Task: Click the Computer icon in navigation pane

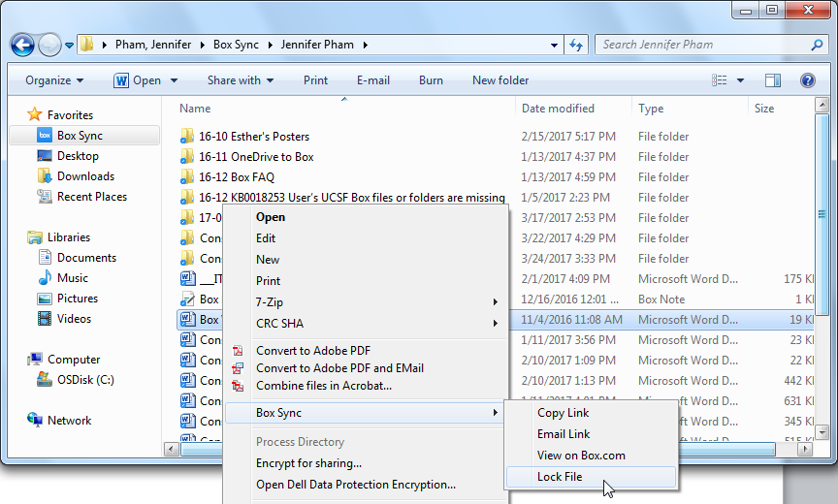Action: tap(35, 360)
